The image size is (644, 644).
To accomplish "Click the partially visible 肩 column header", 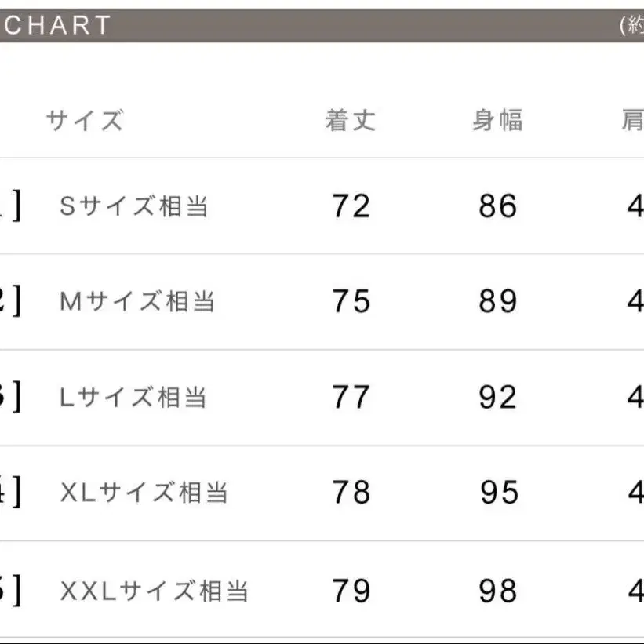I will (633, 121).
